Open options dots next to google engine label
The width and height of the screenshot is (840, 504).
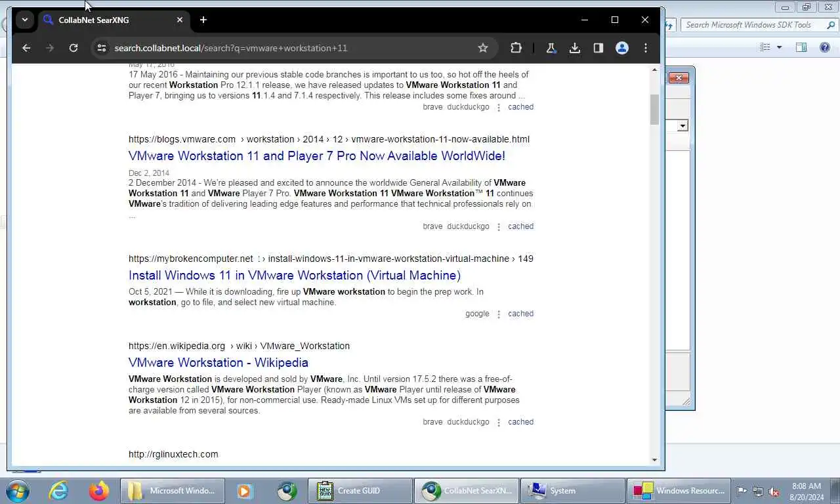pyautogui.click(x=499, y=314)
